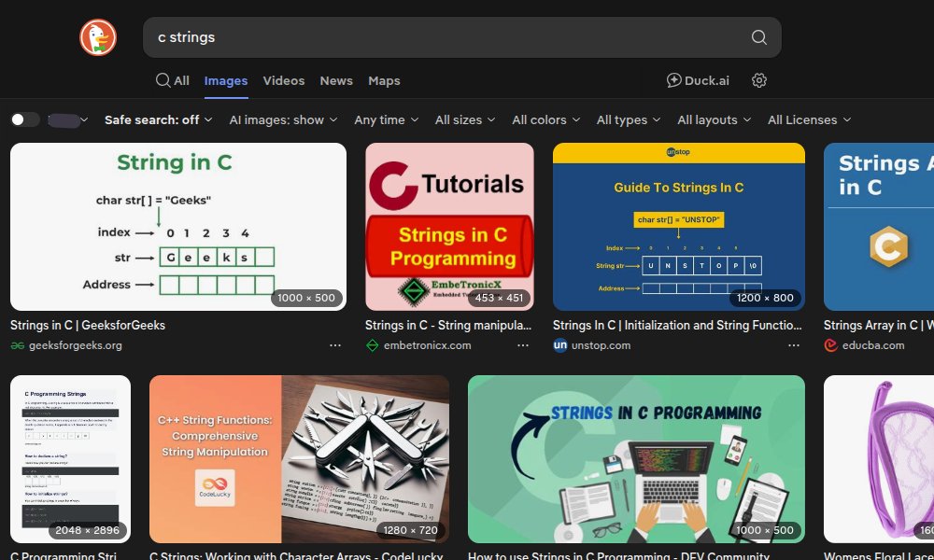Viewport: 934px width, 560px height.
Task: Open the Strings Array in C title link
Action: coord(879,325)
